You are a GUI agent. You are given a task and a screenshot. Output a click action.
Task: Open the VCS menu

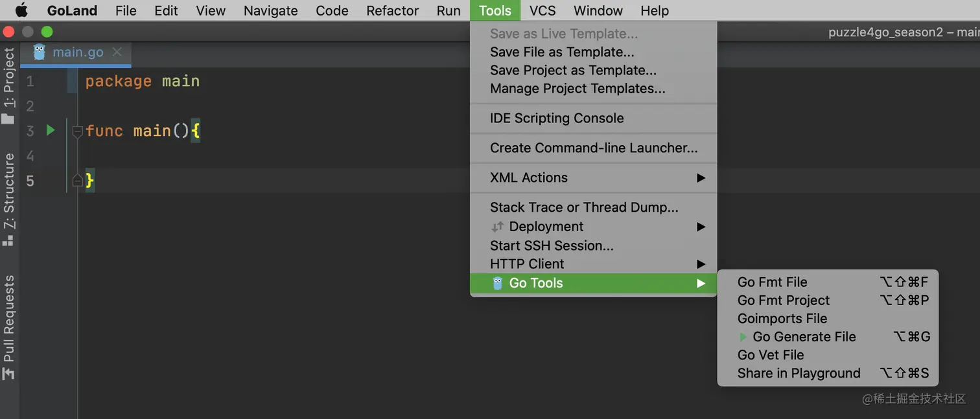point(542,10)
